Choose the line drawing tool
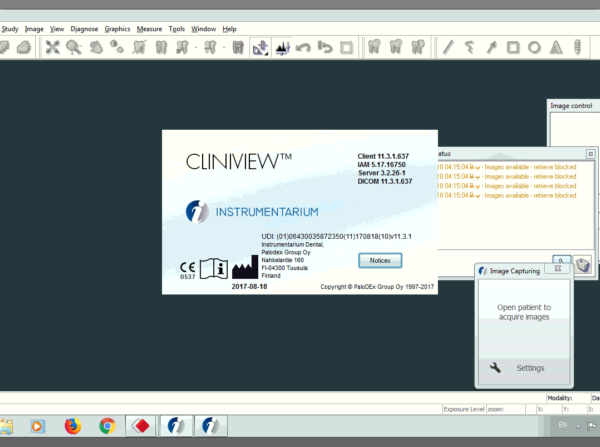This screenshot has height=447, width=600. tap(448, 47)
